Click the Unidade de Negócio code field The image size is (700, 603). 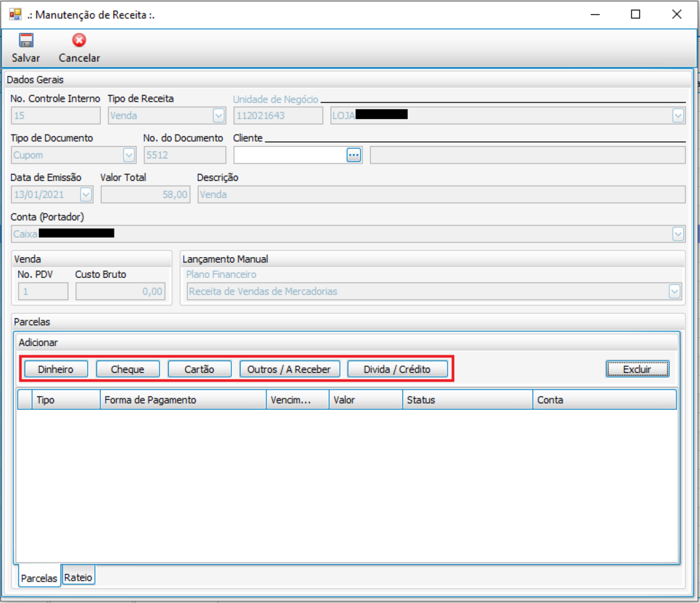coord(278,116)
